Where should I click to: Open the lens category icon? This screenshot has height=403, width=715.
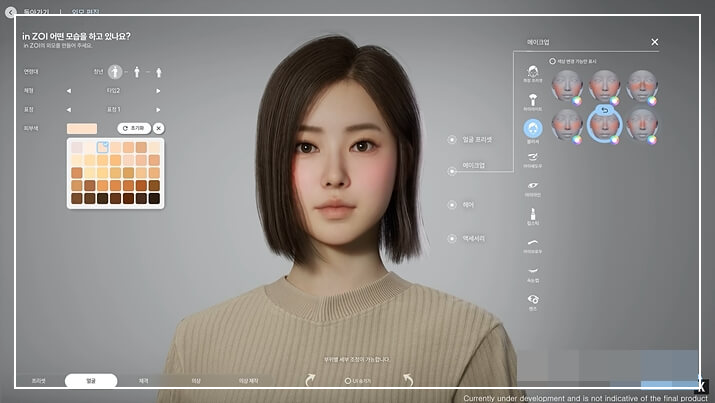533,302
